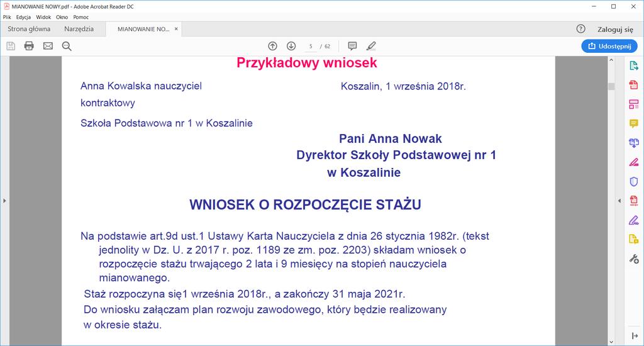Open the Fill & Sign tool in sidebar
This screenshot has width=644, height=346.
pos(634,220)
